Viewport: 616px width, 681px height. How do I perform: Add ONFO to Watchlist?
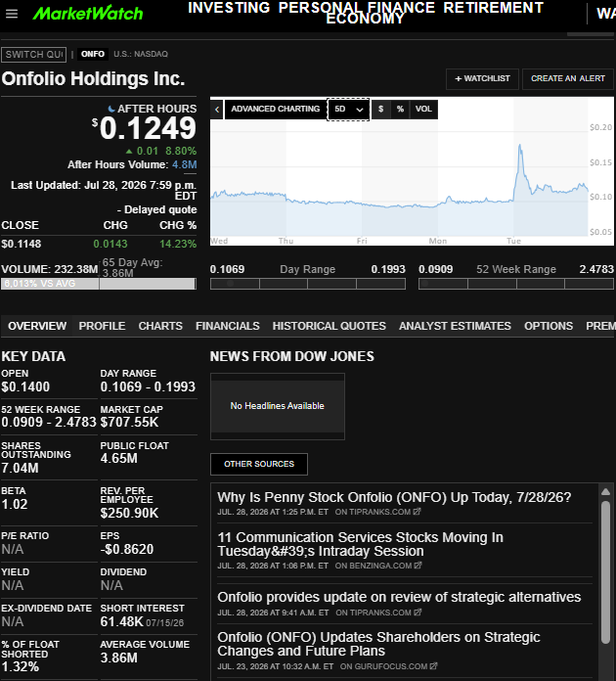point(482,78)
